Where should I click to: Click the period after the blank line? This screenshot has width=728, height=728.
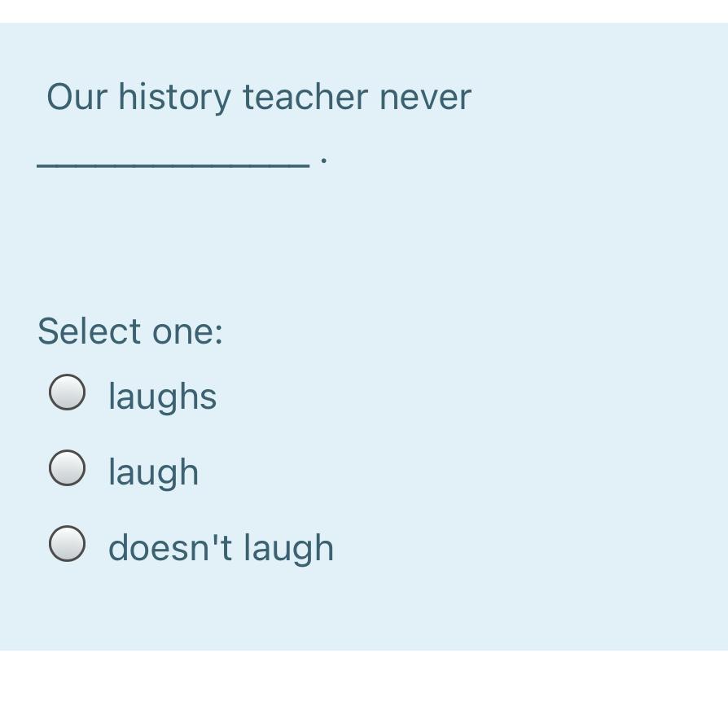click(x=324, y=161)
